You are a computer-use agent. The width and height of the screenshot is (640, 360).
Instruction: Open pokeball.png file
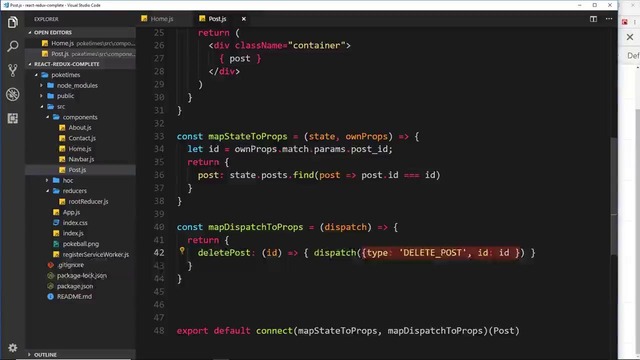(80, 244)
